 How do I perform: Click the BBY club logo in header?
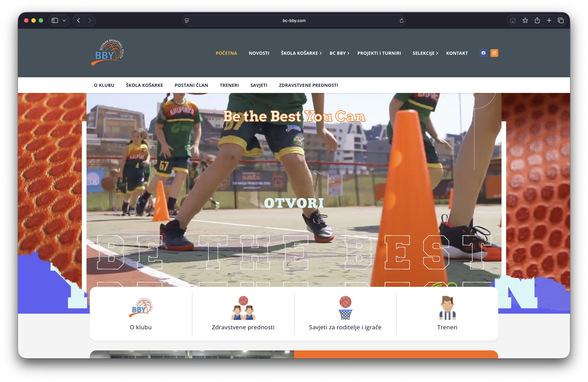[108, 52]
